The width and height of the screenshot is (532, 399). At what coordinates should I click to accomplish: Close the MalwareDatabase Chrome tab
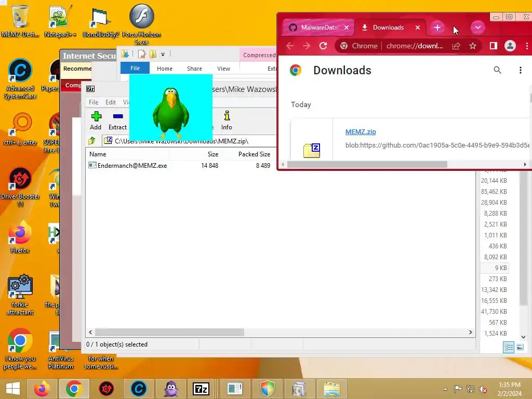coord(347,28)
